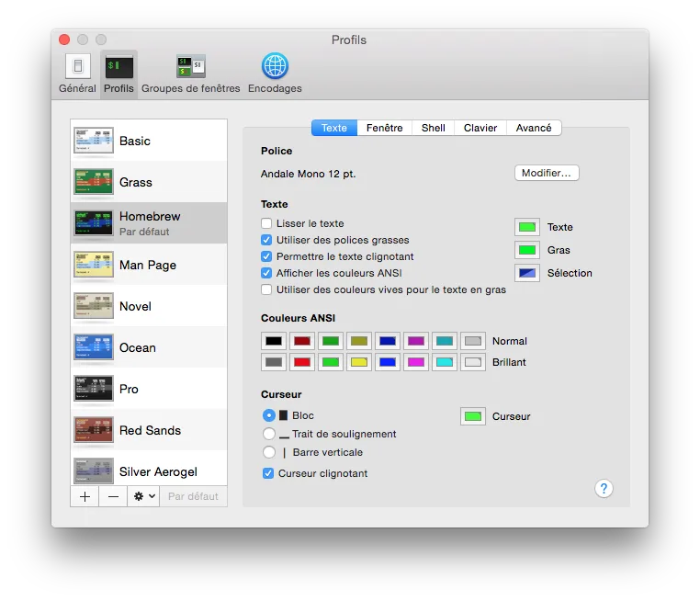The image size is (700, 601).
Task: Edit Brillant gray ANSI color
Action: [x=274, y=362]
